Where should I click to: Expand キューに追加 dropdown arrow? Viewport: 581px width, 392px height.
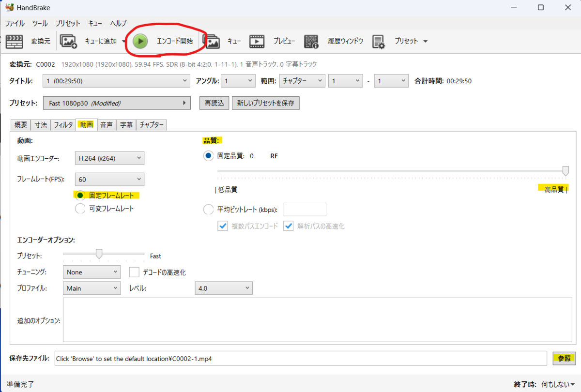tap(123, 42)
